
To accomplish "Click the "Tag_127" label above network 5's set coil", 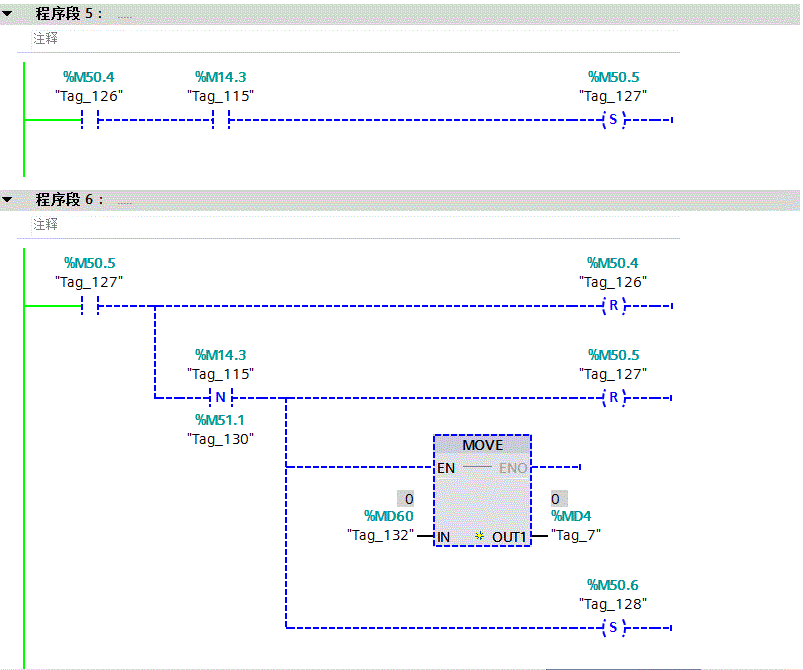I will click(x=613, y=96).
